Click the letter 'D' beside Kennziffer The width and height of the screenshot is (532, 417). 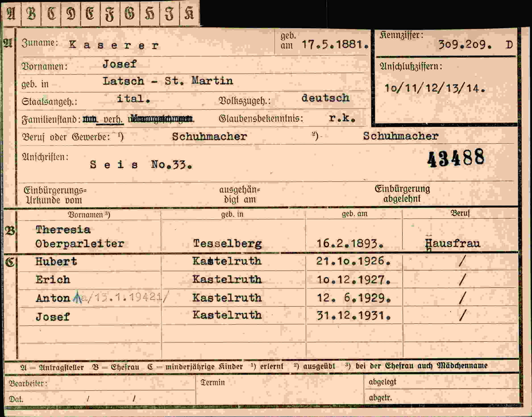(509, 45)
